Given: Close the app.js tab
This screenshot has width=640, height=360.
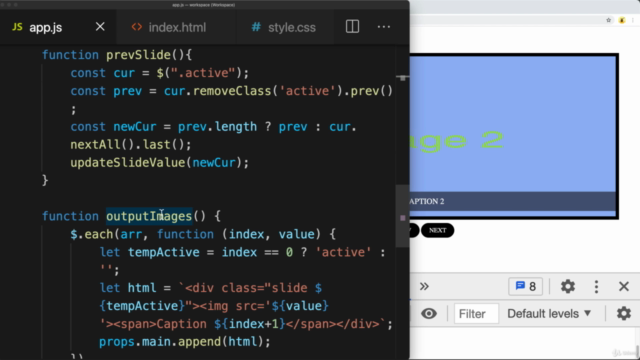Looking at the screenshot, I should point(100,27).
